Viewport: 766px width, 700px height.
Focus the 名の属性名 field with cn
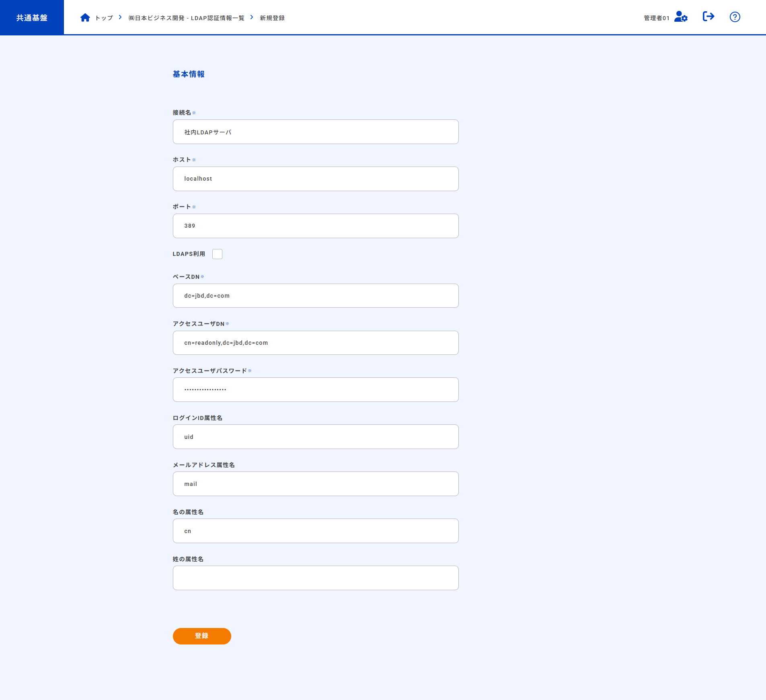pos(315,531)
